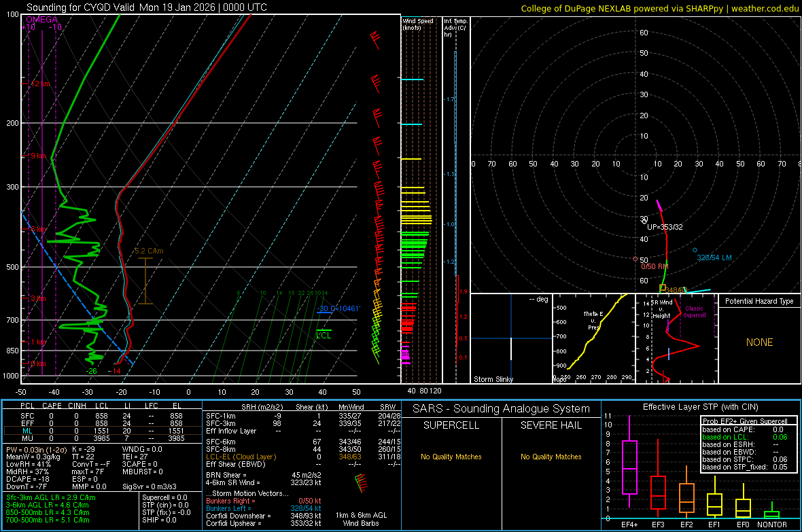The image size is (802, 532).
Task: Click the green LCL marker on the skew-T
Action: (x=324, y=333)
